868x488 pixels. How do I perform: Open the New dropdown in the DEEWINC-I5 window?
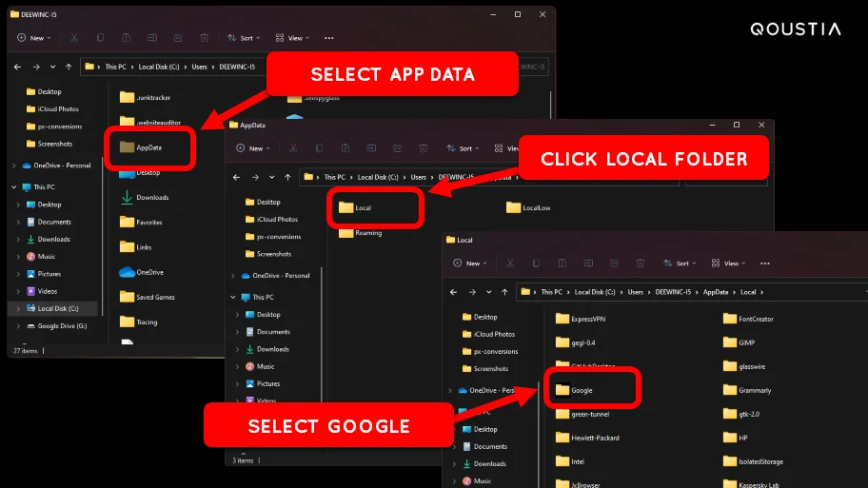[33, 38]
